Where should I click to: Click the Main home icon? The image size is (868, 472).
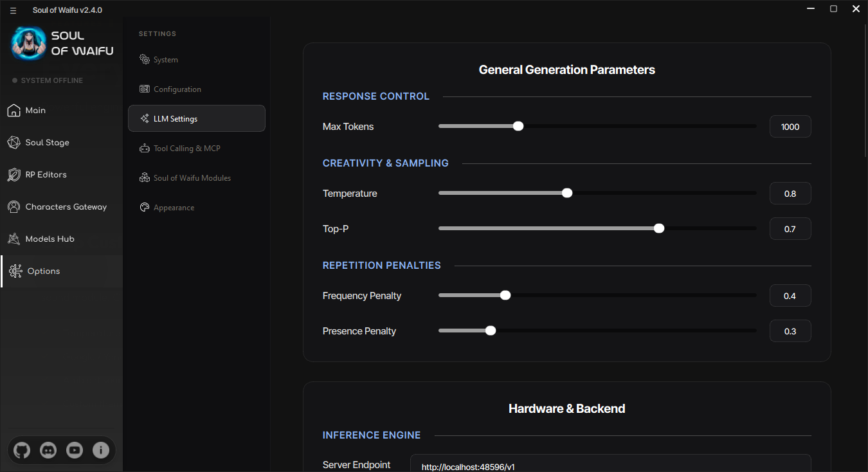pyautogui.click(x=14, y=111)
